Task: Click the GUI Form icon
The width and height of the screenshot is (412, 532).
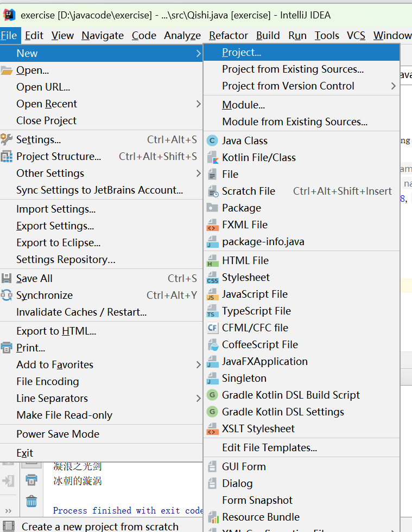Action: click(x=212, y=466)
